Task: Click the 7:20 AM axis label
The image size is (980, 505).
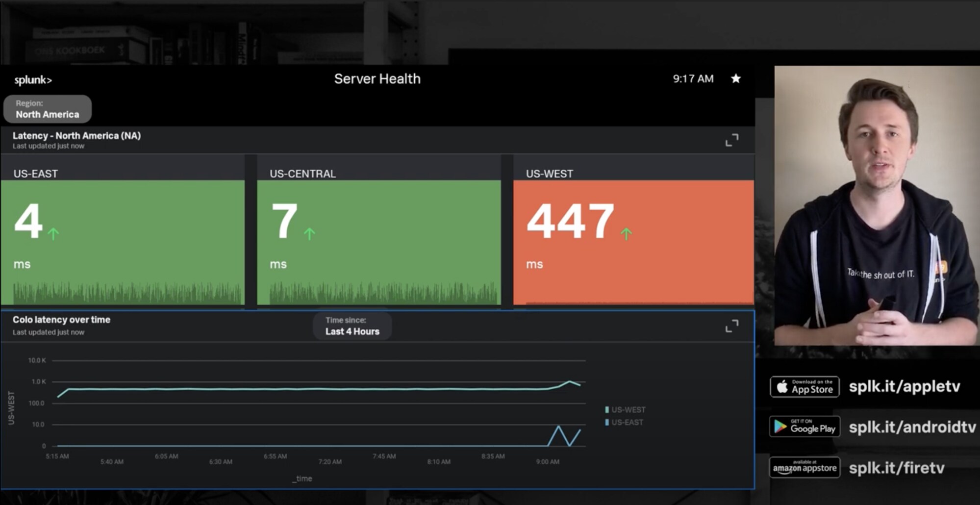Action: pyautogui.click(x=330, y=462)
